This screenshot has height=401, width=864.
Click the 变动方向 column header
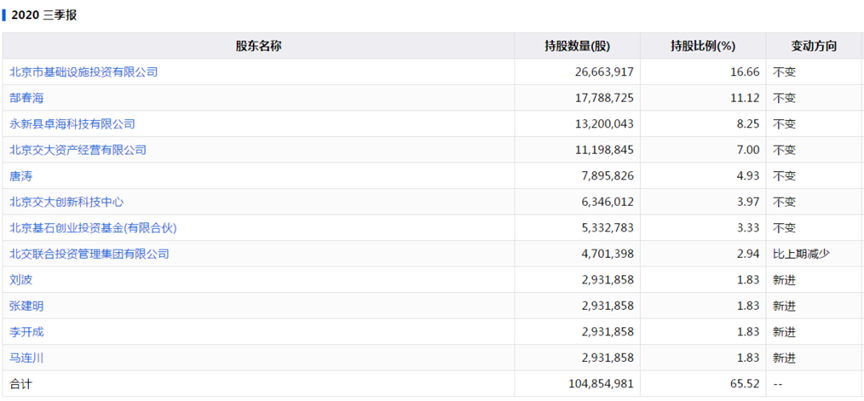(x=813, y=46)
